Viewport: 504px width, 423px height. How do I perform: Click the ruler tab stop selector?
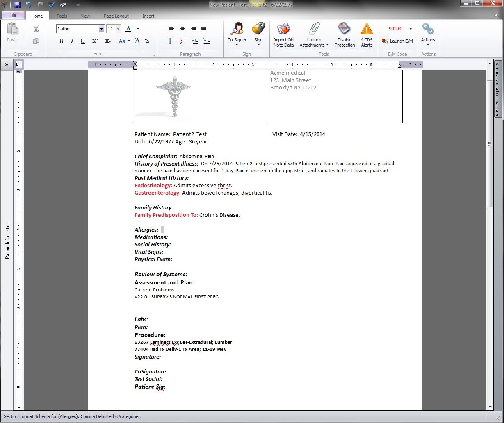[x=18, y=65]
